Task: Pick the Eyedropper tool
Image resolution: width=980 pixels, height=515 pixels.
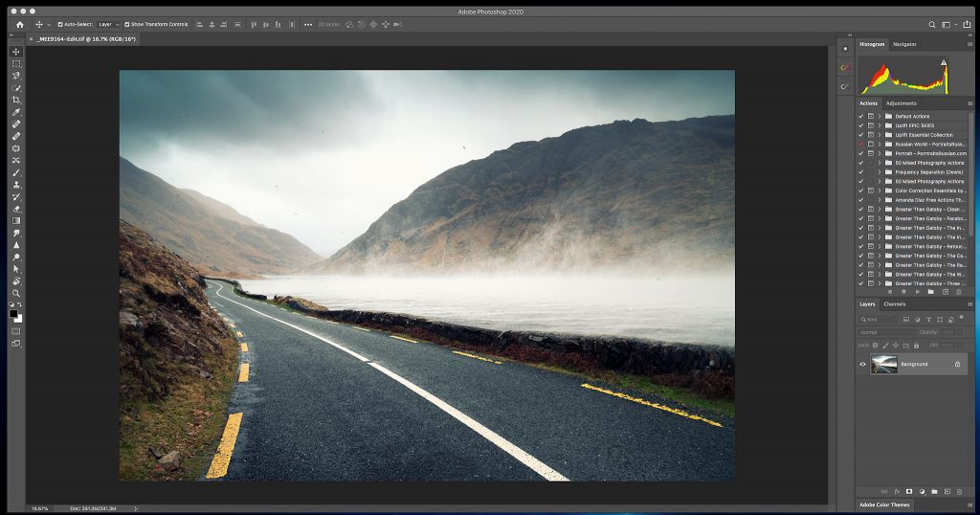Action: coord(16,112)
